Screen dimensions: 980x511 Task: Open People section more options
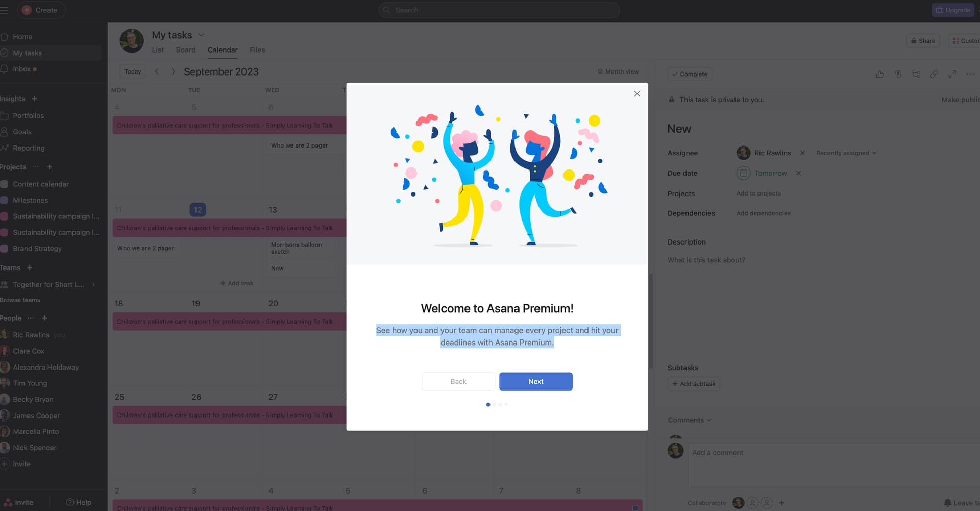coord(31,318)
